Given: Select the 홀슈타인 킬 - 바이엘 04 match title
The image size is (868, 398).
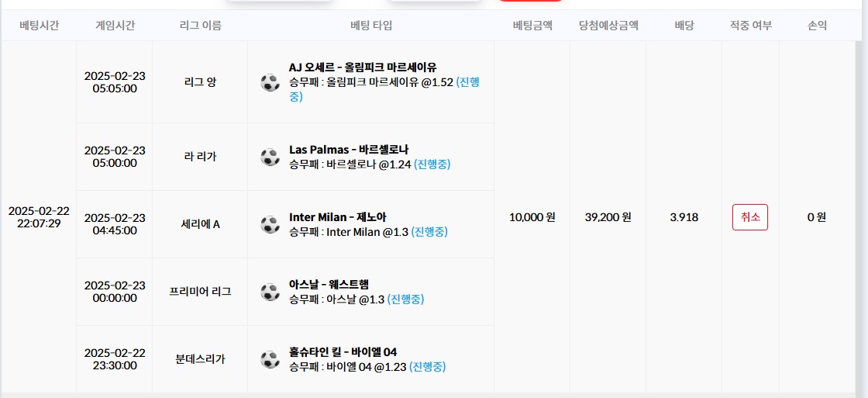Looking at the screenshot, I should pyautogui.click(x=343, y=352).
